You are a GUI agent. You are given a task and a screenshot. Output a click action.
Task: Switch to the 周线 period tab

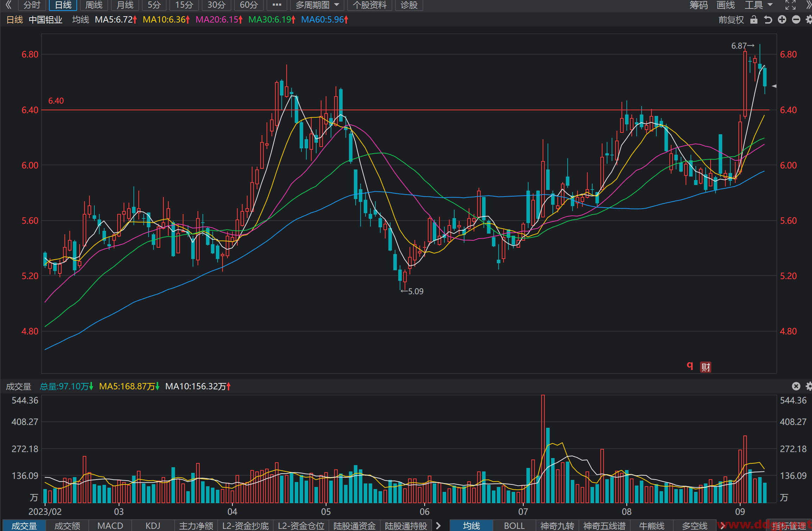(x=94, y=5)
